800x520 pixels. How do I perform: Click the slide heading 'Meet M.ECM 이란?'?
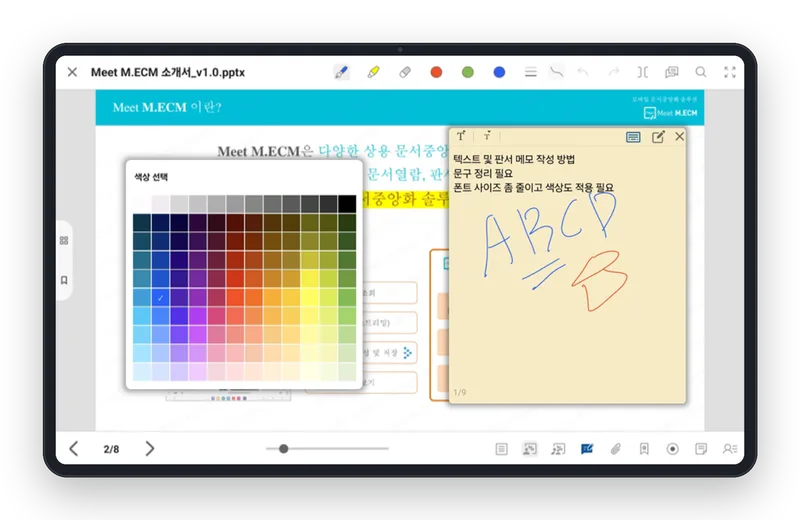point(167,107)
